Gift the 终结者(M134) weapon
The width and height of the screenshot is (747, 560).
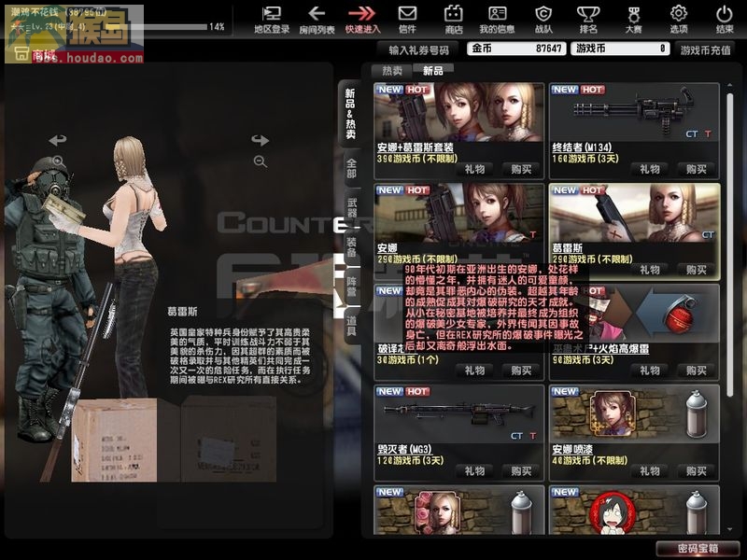click(x=650, y=169)
